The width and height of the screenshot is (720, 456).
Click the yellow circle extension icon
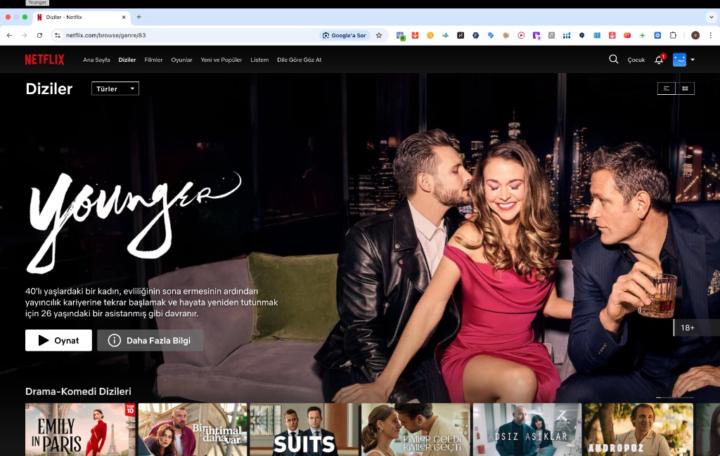pos(430,35)
